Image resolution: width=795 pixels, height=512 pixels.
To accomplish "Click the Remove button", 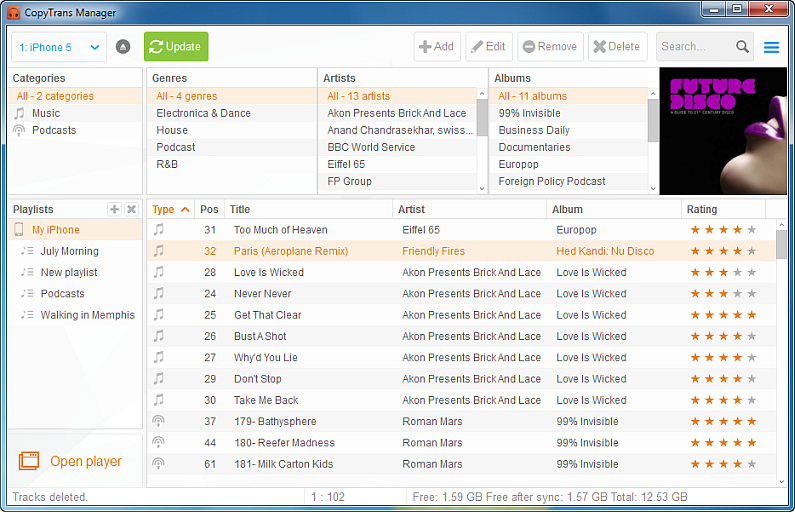I will coord(551,47).
